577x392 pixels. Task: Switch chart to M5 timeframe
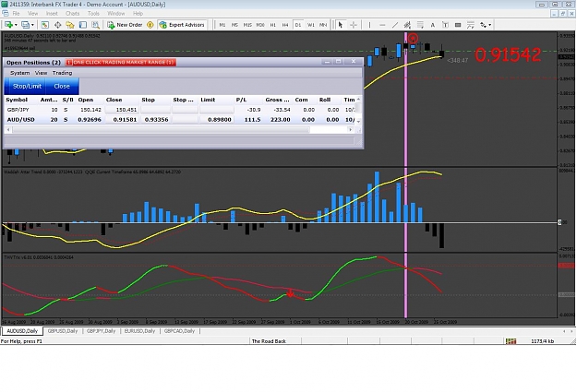pyautogui.click(x=234, y=25)
